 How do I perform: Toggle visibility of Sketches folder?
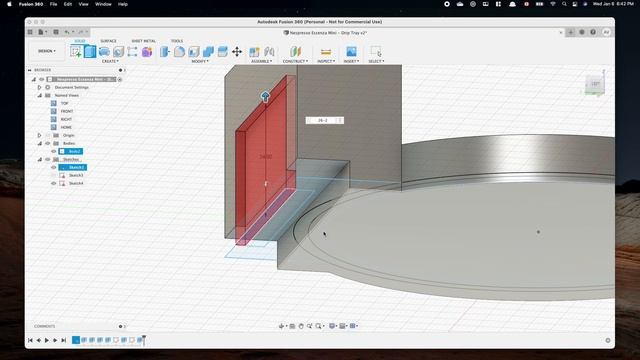[48, 159]
